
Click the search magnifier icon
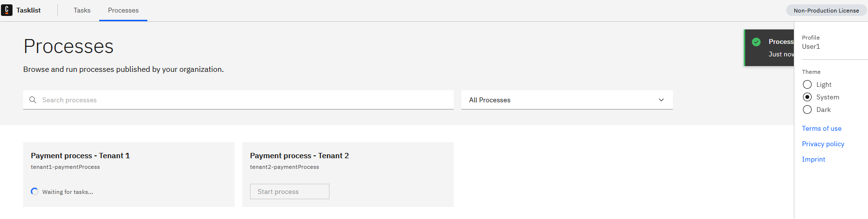pos(33,100)
